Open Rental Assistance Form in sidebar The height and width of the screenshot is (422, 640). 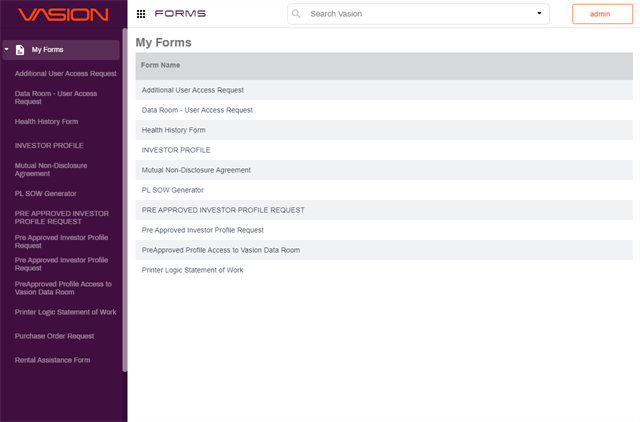point(53,360)
